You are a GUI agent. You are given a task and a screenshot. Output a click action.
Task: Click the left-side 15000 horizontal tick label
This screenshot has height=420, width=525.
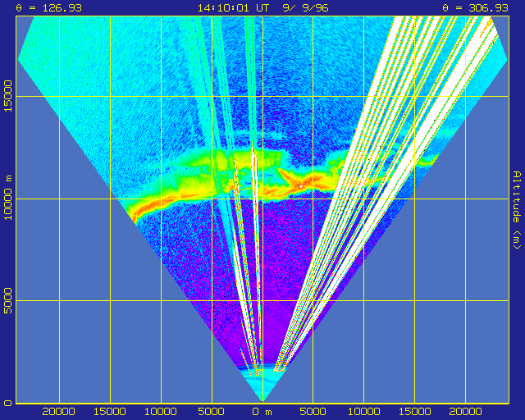click(109, 412)
